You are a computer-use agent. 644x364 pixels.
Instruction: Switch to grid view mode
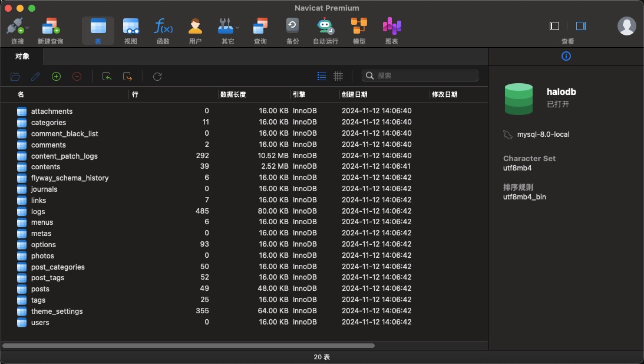pyautogui.click(x=338, y=76)
